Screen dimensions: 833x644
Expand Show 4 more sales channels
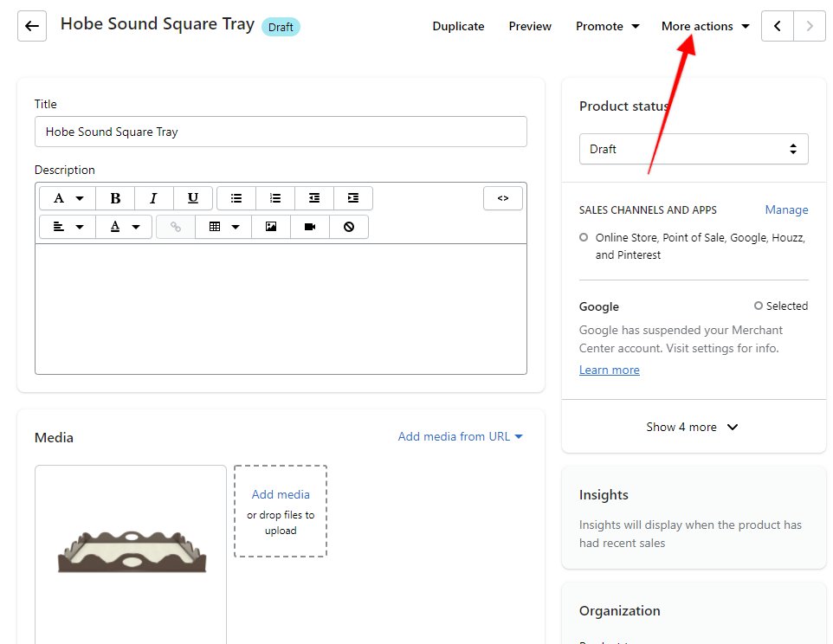pos(693,427)
